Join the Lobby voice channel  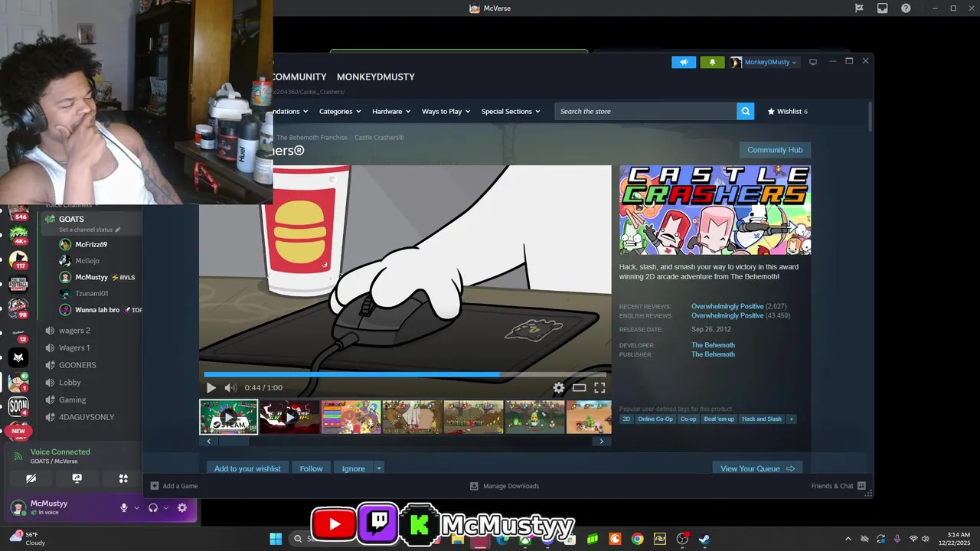click(70, 383)
